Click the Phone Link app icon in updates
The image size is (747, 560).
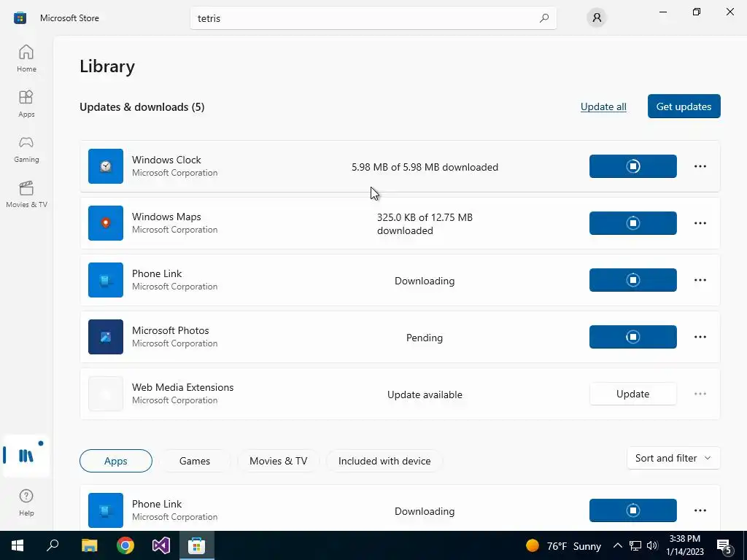point(106,280)
